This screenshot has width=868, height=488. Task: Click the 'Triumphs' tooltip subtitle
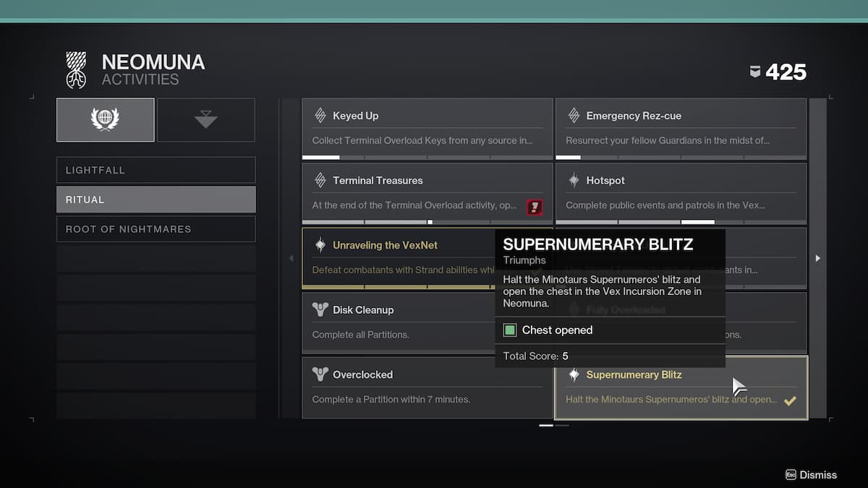524,260
